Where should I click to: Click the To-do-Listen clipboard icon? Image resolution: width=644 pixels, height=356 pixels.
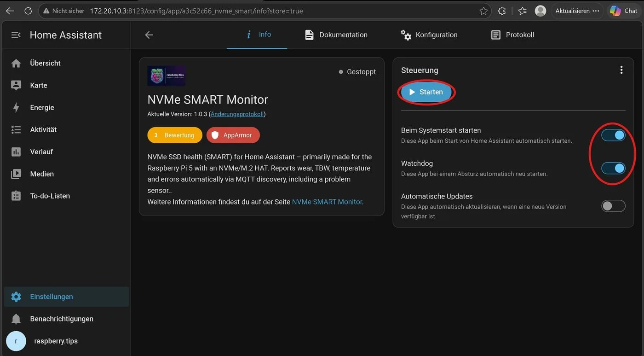pyautogui.click(x=16, y=196)
